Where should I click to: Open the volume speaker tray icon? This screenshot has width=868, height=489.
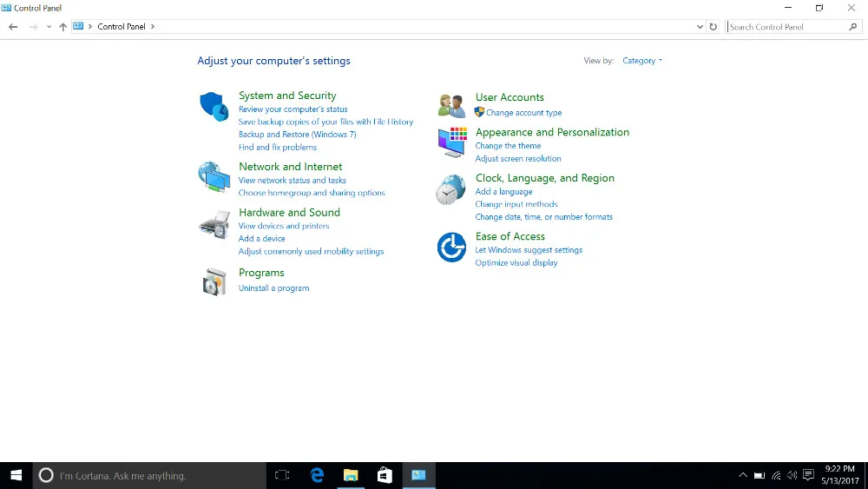792,475
